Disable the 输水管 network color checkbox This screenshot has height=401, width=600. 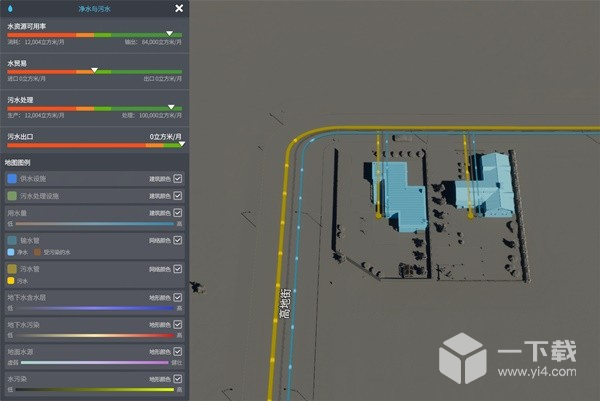(x=178, y=240)
